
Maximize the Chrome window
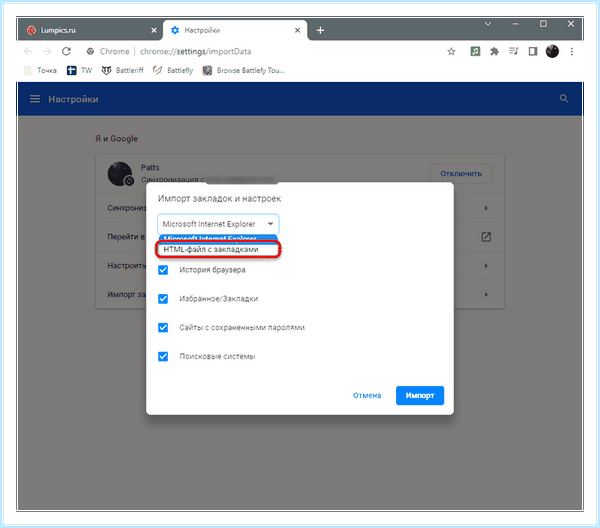543,24
